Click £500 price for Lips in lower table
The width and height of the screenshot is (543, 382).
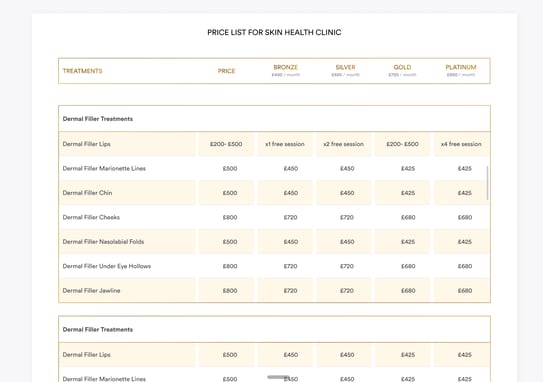point(230,355)
